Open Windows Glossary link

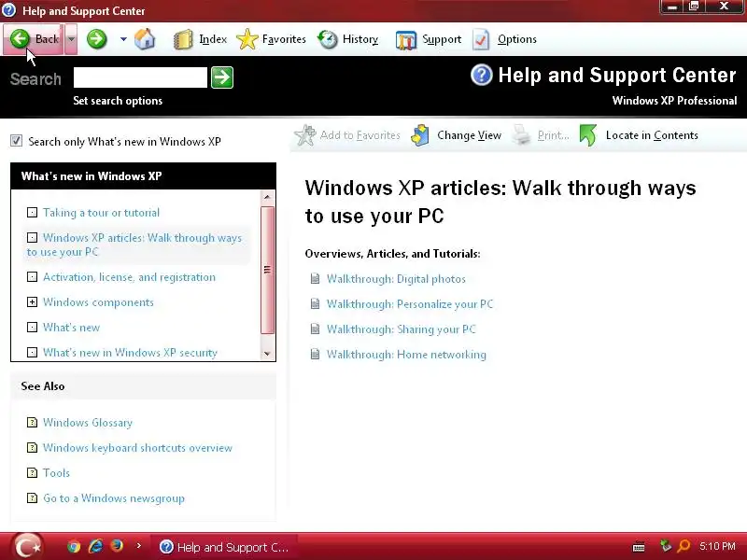88,423
